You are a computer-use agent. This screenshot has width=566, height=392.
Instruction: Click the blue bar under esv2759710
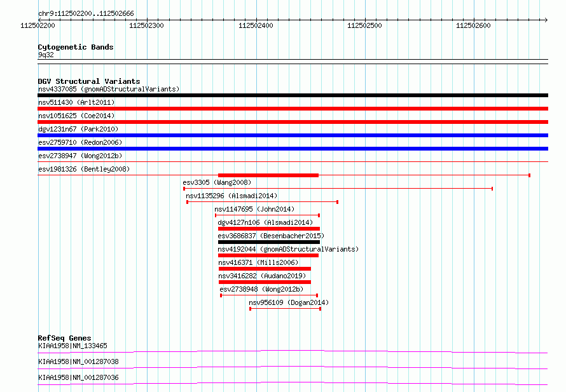(x=293, y=149)
